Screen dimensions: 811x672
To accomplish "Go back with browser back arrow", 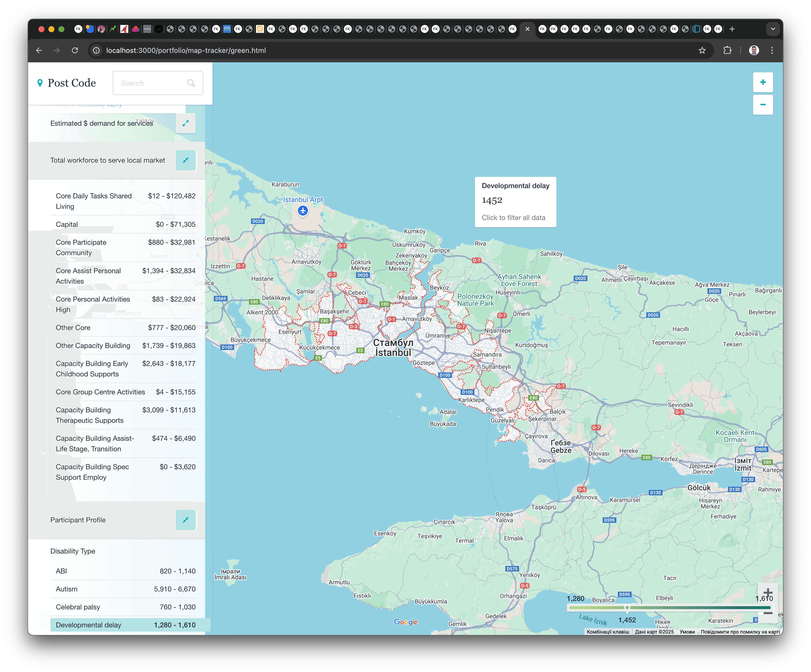I will 39,51.
